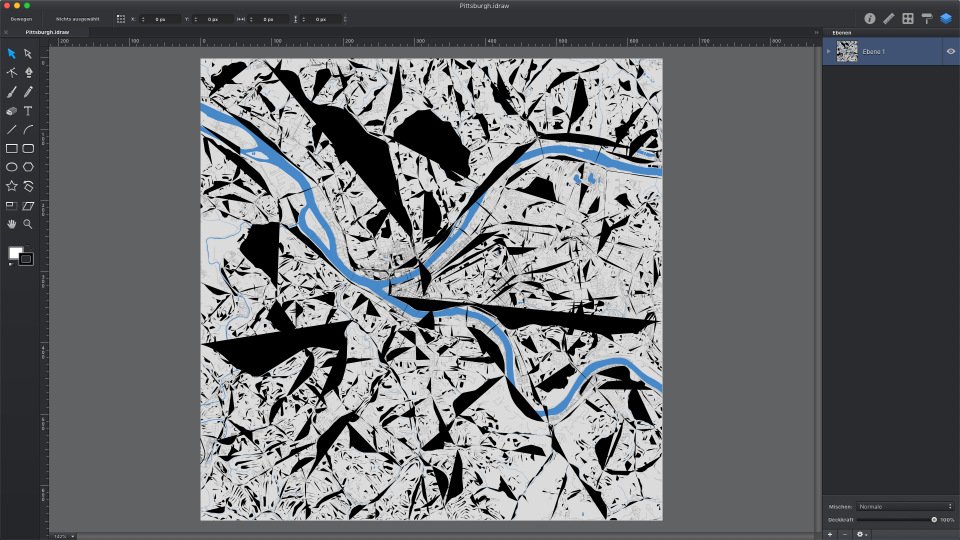Activate the Text tool
The height and width of the screenshot is (540, 960).
pos(28,110)
